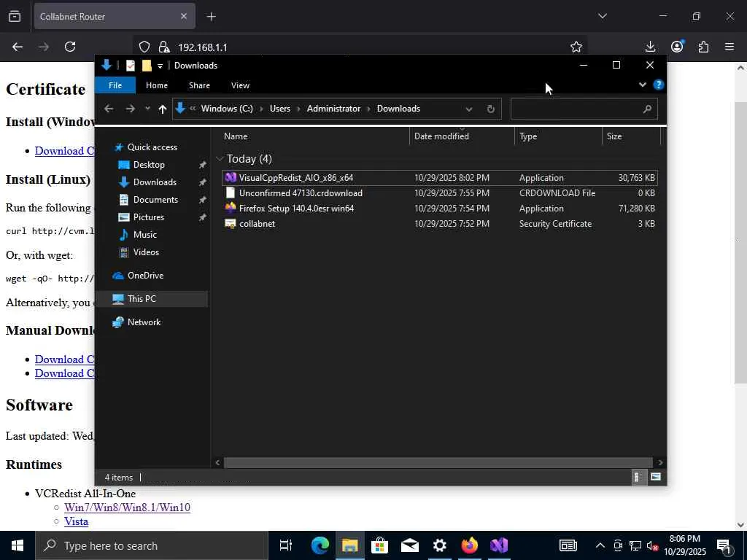Sort files by Name column
The image size is (747, 560).
click(x=314, y=136)
